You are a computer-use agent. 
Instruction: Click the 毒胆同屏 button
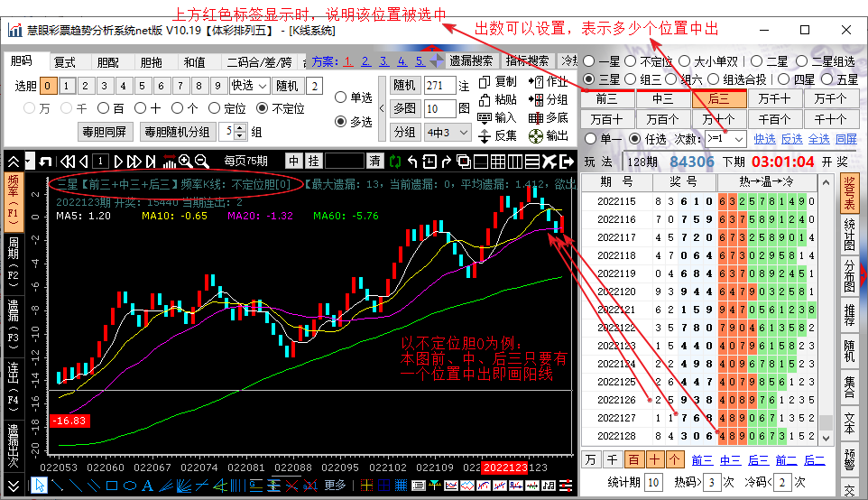105,132
